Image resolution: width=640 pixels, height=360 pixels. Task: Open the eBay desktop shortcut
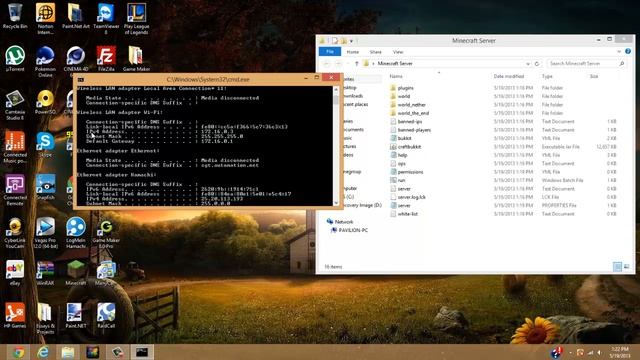click(15, 273)
